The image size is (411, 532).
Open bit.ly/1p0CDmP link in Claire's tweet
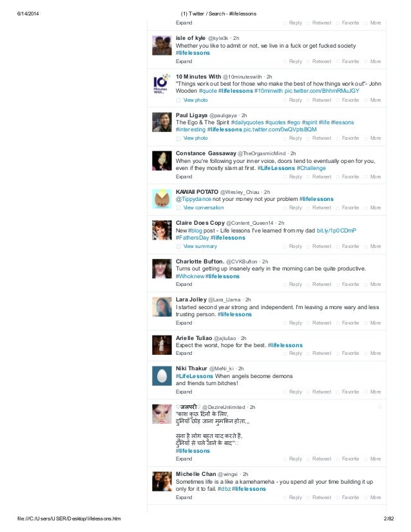(336, 231)
